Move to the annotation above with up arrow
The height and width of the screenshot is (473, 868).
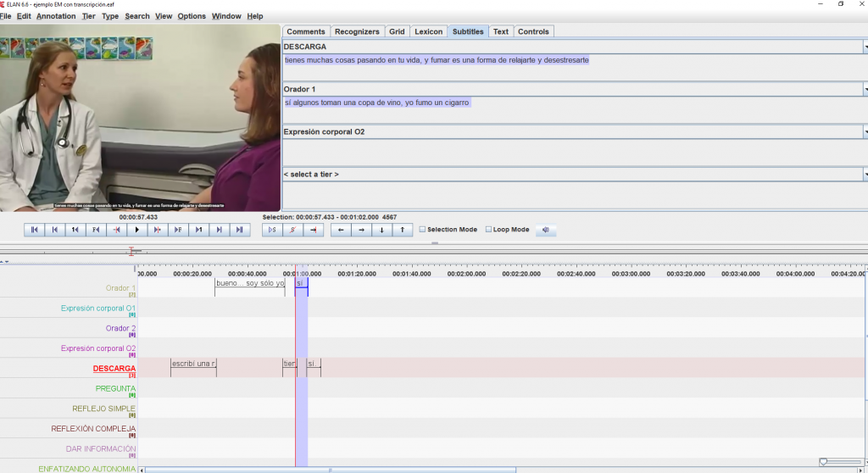402,230
